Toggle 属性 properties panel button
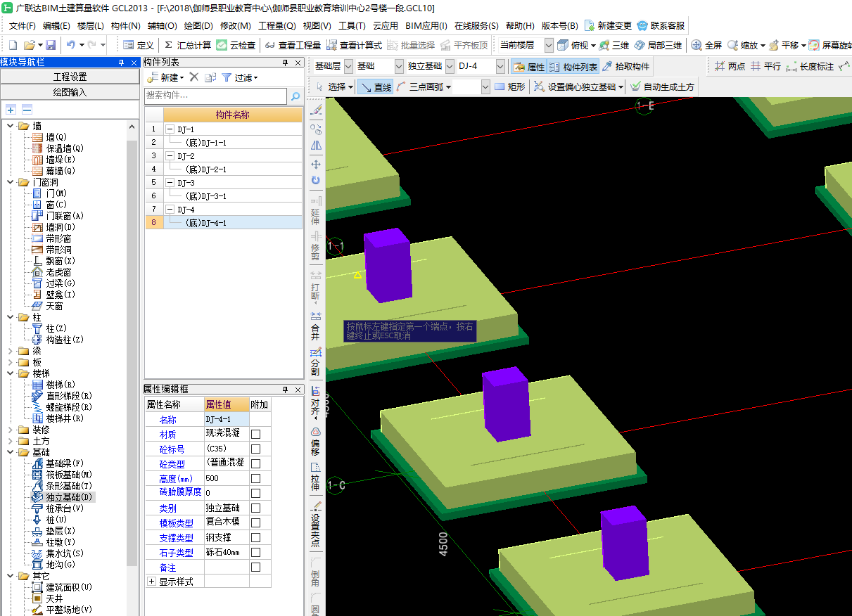The image size is (852, 616). pyautogui.click(x=529, y=67)
